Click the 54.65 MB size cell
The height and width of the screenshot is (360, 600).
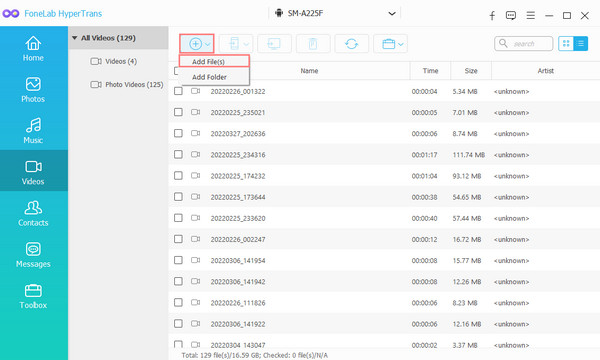click(467, 197)
